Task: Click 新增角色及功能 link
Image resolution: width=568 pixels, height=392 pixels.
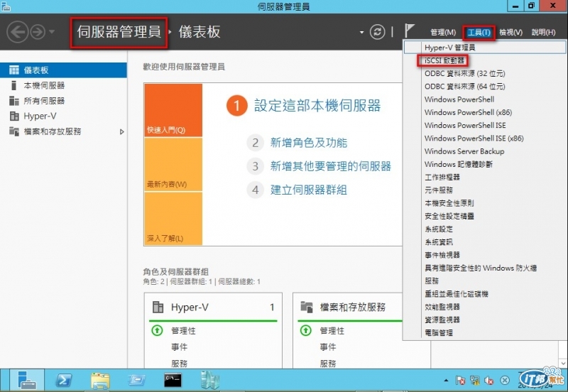Action: pos(309,143)
